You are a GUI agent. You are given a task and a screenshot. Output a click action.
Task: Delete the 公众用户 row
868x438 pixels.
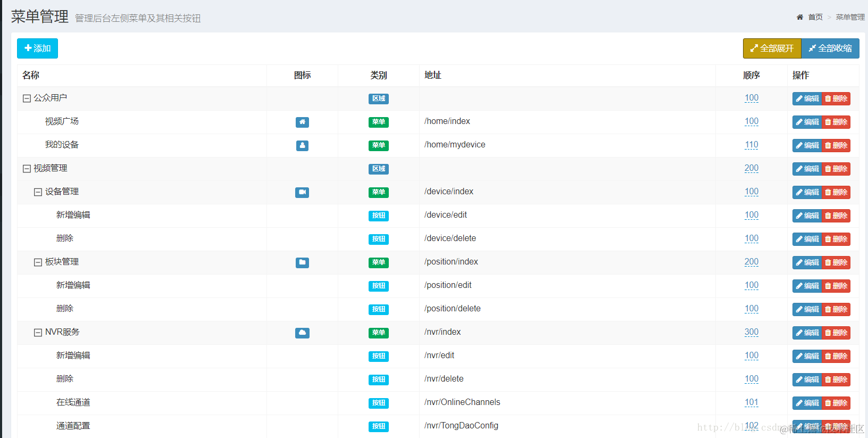point(836,98)
